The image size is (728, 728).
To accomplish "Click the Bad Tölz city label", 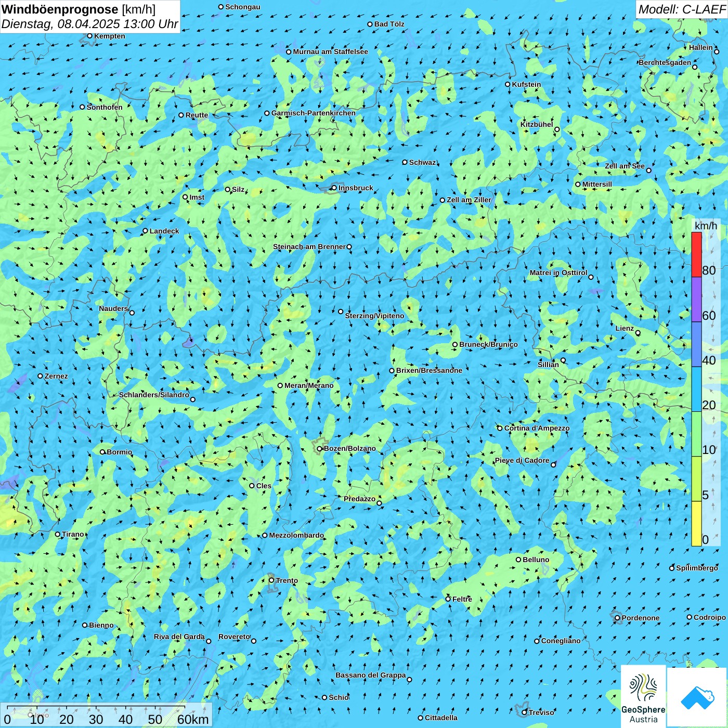I will (389, 24).
